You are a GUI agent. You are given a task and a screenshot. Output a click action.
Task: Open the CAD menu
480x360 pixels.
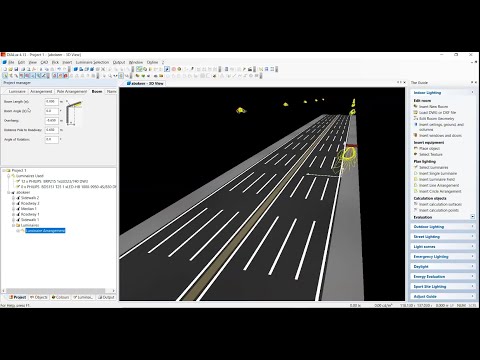[x=44, y=62]
